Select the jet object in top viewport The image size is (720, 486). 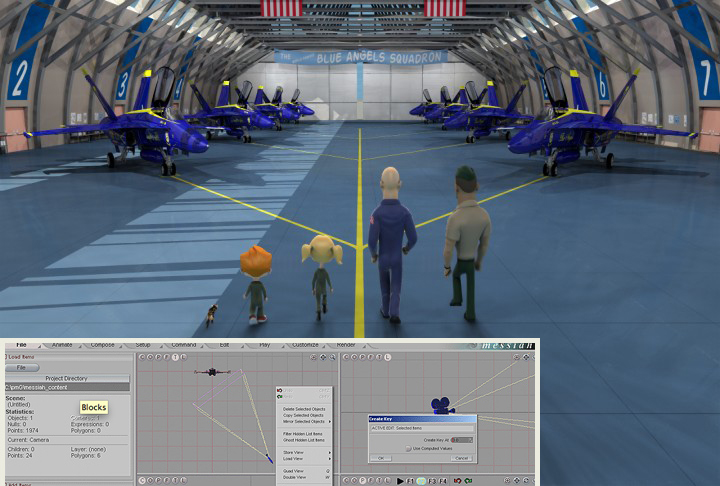click(x=212, y=372)
